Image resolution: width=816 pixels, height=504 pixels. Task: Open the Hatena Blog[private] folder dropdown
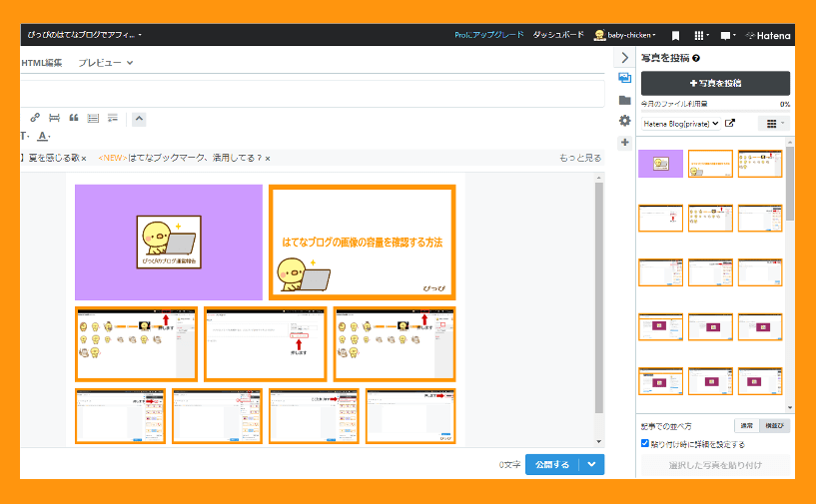(x=681, y=124)
